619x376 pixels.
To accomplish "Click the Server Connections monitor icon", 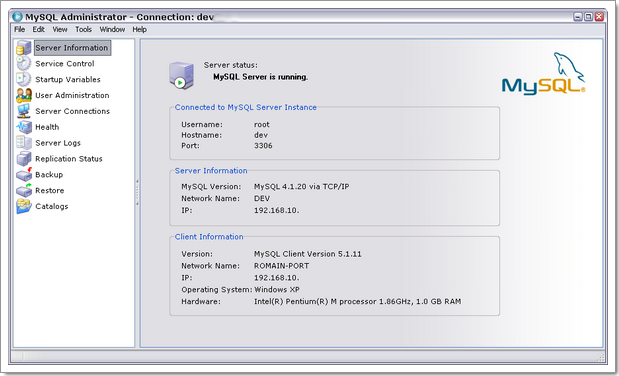I will point(24,111).
